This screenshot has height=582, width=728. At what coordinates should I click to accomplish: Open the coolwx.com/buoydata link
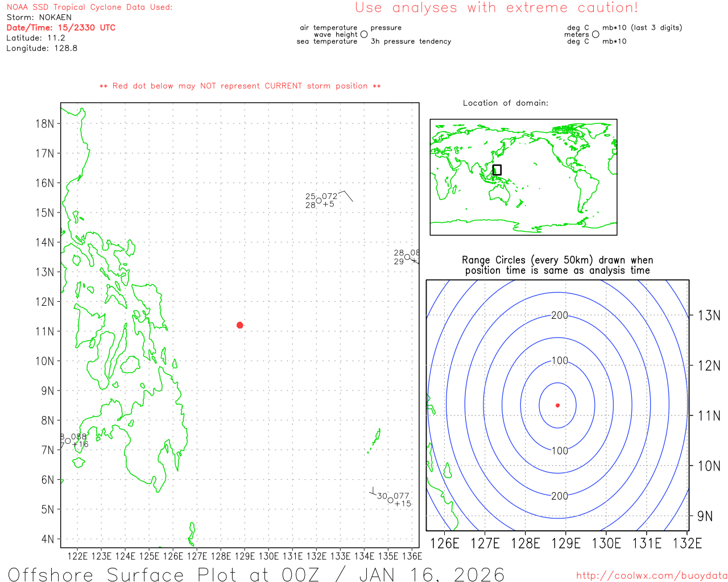click(x=652, y=576)
